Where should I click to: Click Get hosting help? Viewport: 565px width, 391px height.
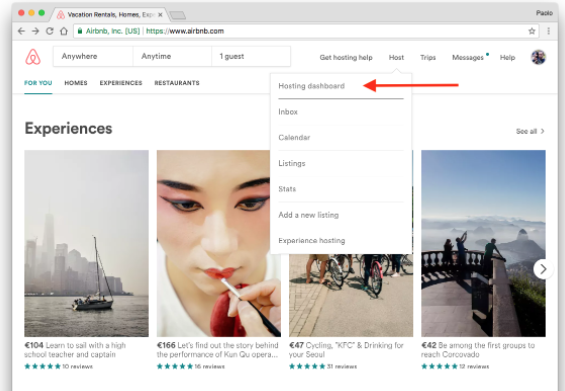346,57
